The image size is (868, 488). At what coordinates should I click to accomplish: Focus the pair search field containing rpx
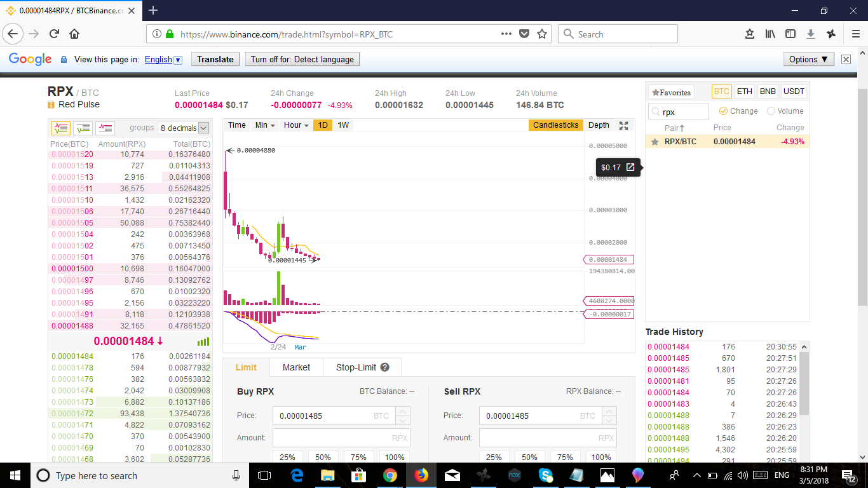(x=679, y=112)
